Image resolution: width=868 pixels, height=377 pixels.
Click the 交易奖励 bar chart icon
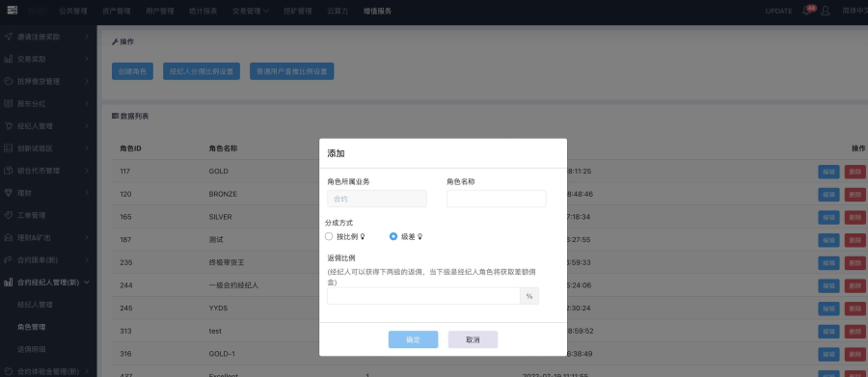(x=9, y=59)
